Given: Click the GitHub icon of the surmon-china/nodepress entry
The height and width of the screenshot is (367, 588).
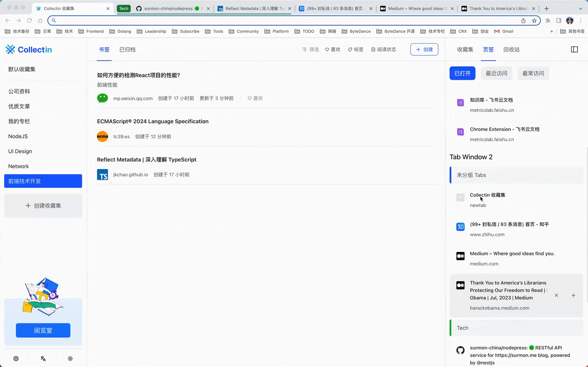Looking at the screenshot, I should pos(460,350).
